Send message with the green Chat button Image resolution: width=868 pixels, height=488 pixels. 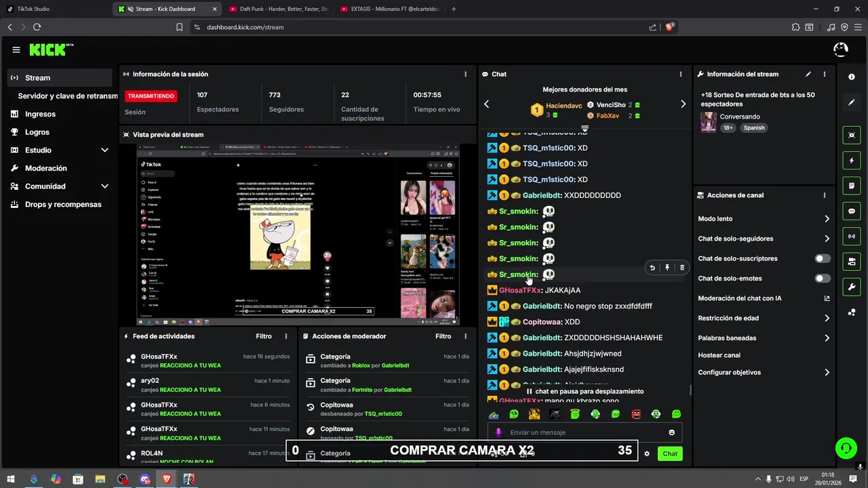pos(670,453)
